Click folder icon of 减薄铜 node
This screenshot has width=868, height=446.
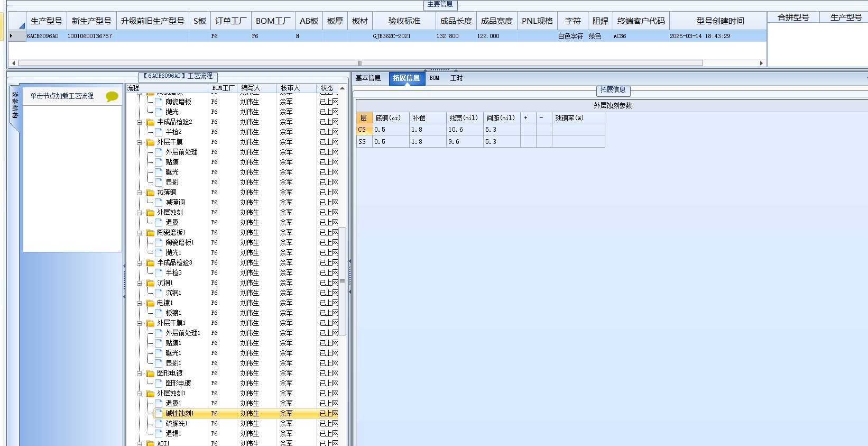[x=150, y=192]
